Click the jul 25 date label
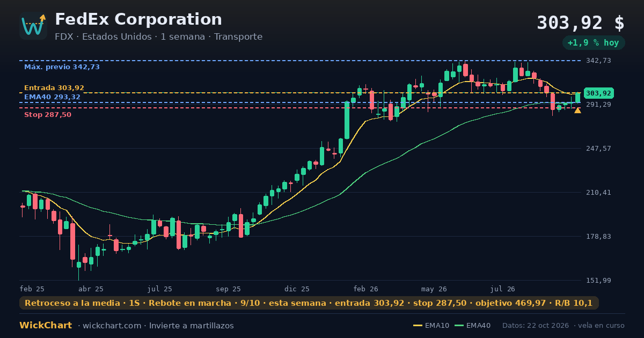The image size is (644, 338). tap(160, 289)
